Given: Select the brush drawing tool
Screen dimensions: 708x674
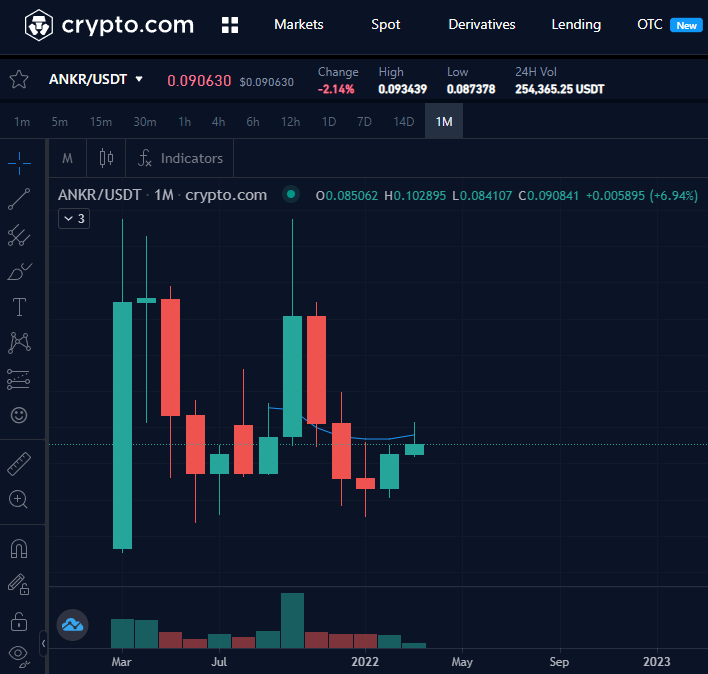Looking at the screenshot, I should [19, 271].
